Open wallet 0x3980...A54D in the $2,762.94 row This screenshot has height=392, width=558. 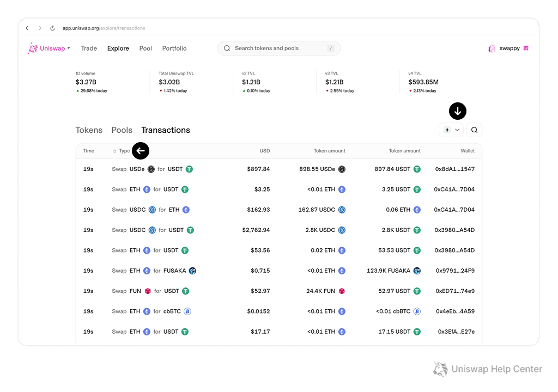pos(454,230)
